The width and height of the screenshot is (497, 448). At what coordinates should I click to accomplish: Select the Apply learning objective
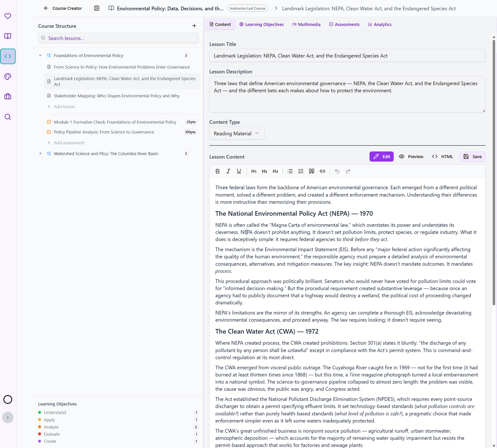(x=49, y=420)
